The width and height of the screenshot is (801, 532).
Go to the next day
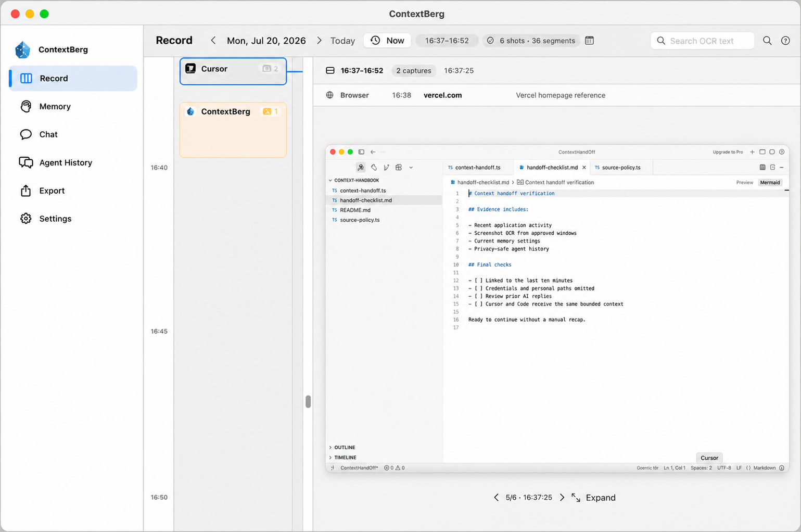319,41
